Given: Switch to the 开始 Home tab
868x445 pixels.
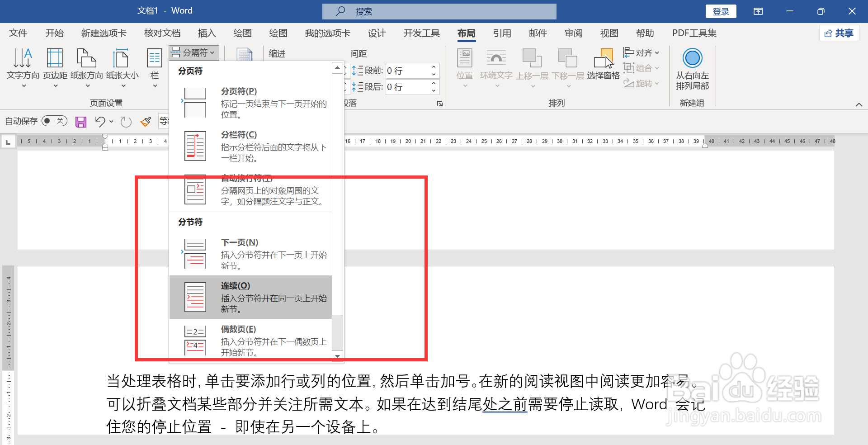Looking at the screenshot, I should tap(55, 33).
